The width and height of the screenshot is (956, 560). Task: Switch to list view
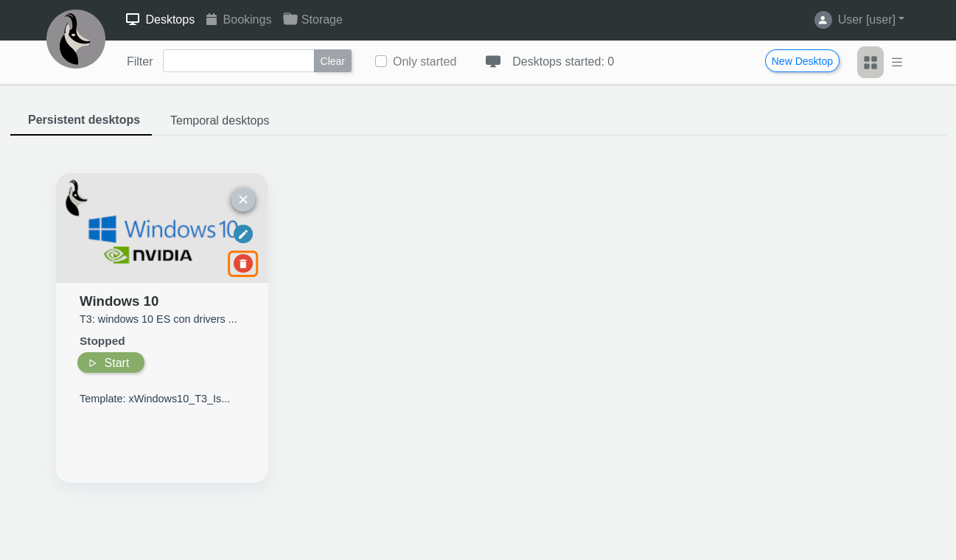point(897,62)
